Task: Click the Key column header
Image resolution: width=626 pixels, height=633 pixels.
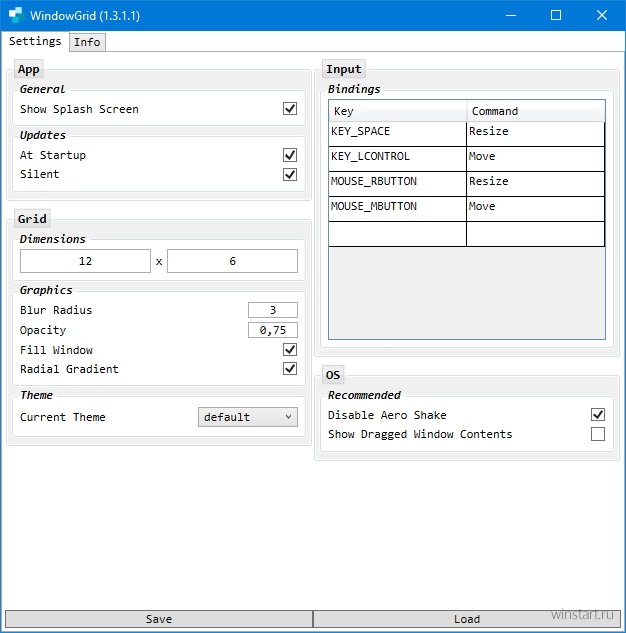Action: coord(398,111)
